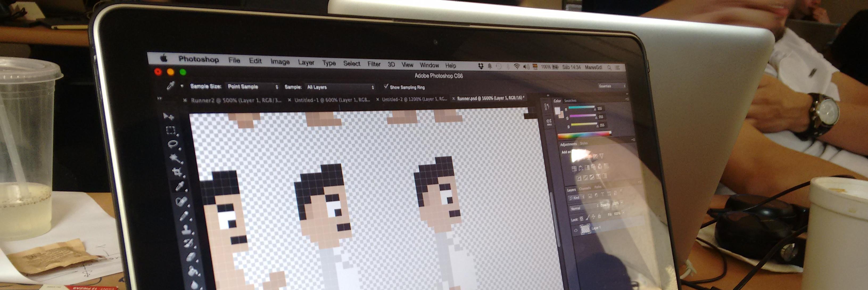Open the Sample Size dropdown

pyautogui.click(x=253, y=86)
